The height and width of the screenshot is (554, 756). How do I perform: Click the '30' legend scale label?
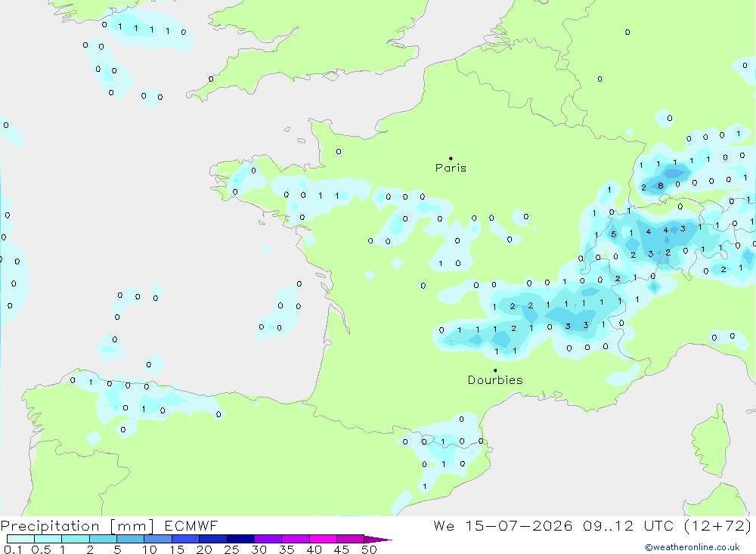(259, 549)
